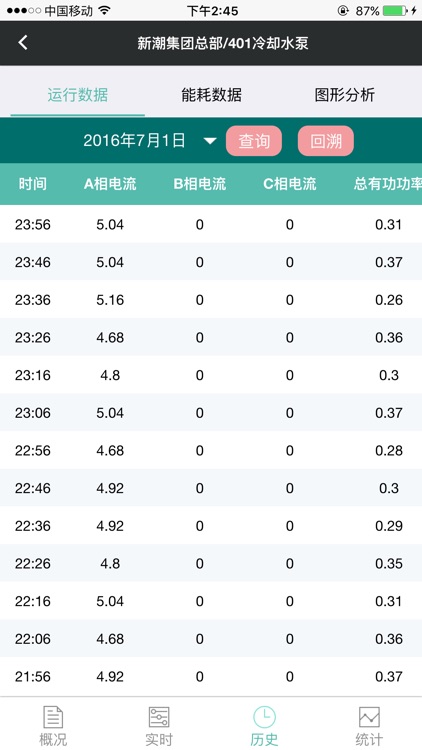Select total power in the 21:56 row
Image resolution: width=422 pixels, height=750 pixels.
[x=389, y=677]
